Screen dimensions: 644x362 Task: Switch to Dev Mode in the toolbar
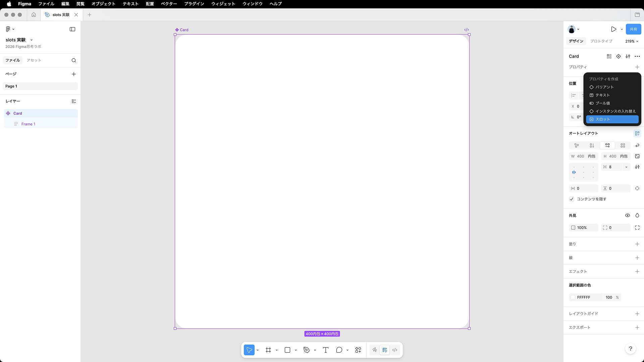click(x=395, y=350)
